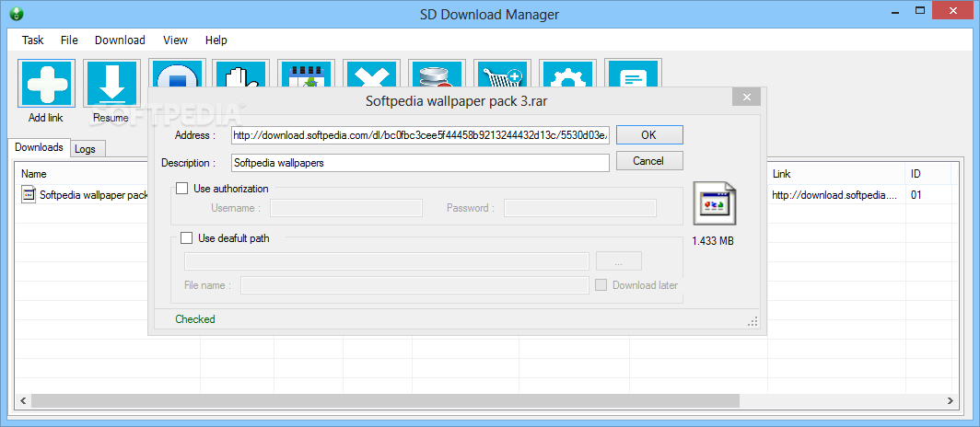980x427 pixels.
Task: Click the Resume download arrow icon
Action: tap(111, 84)
